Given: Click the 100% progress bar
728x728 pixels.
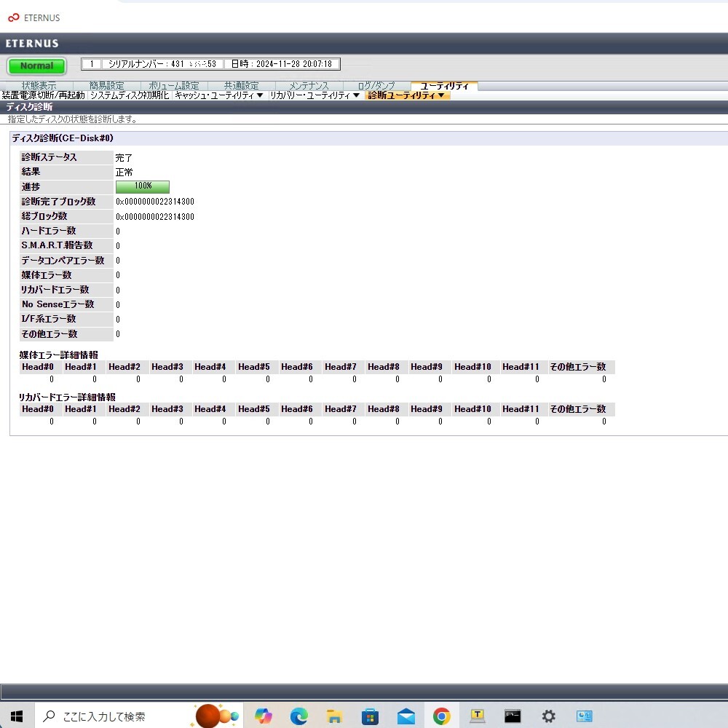Looking at the screenshot, I should coord(143,186).
